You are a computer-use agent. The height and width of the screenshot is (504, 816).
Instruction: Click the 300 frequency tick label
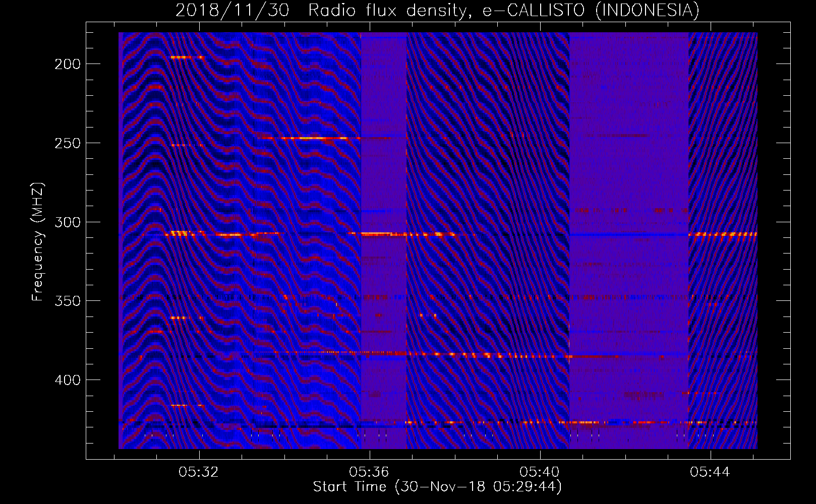68,222
